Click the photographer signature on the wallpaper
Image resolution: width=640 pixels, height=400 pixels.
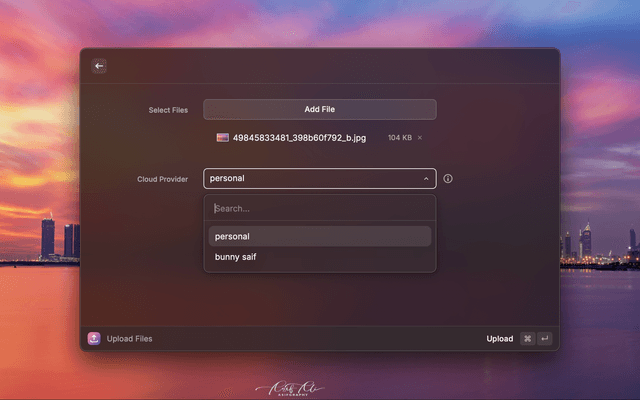(x=291, y=388)
